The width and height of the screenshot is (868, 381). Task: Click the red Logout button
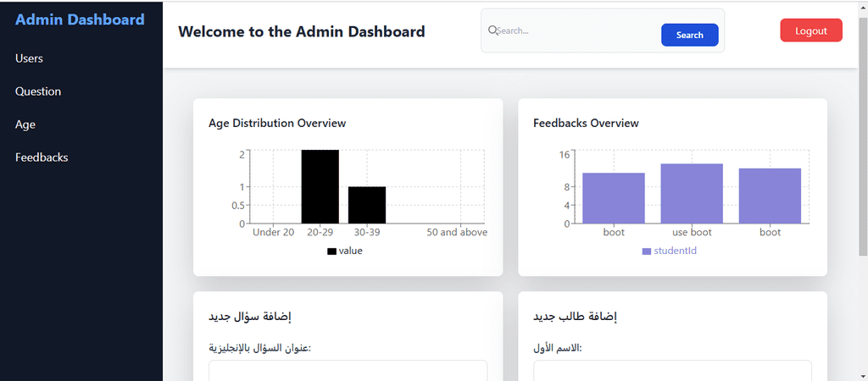[x=811, y=30]
